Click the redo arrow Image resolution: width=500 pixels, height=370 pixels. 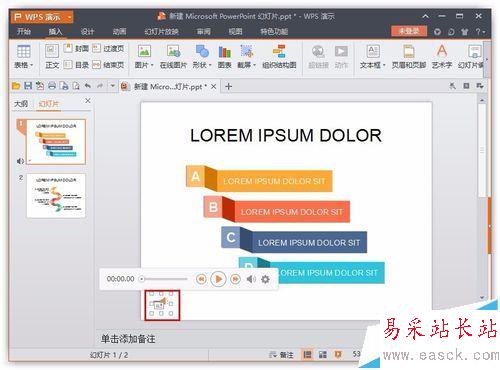[100, 86]
